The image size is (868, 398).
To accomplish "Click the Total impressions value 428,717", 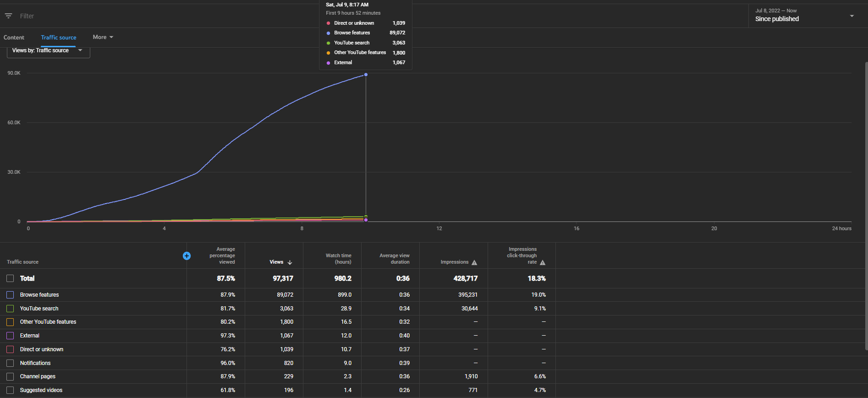I will (466, 278).
